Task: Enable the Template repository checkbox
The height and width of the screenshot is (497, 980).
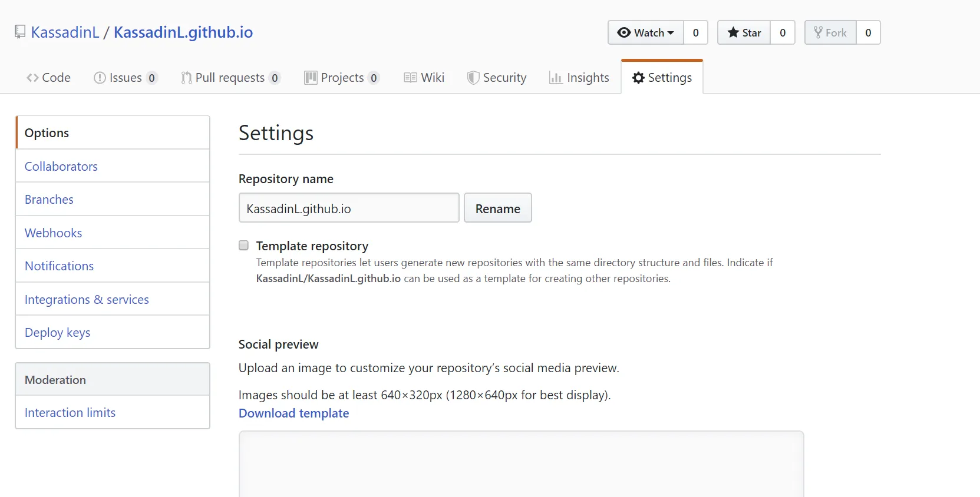Action: pos(243,246)
